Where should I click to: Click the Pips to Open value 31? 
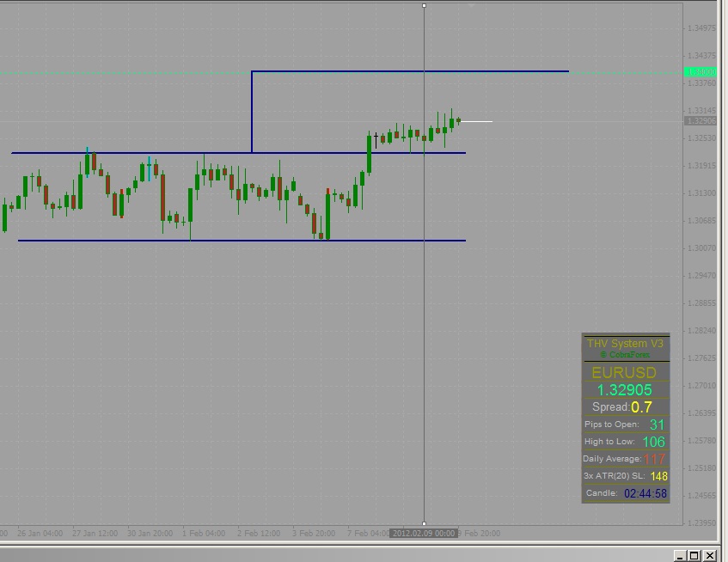click(657, 425)
